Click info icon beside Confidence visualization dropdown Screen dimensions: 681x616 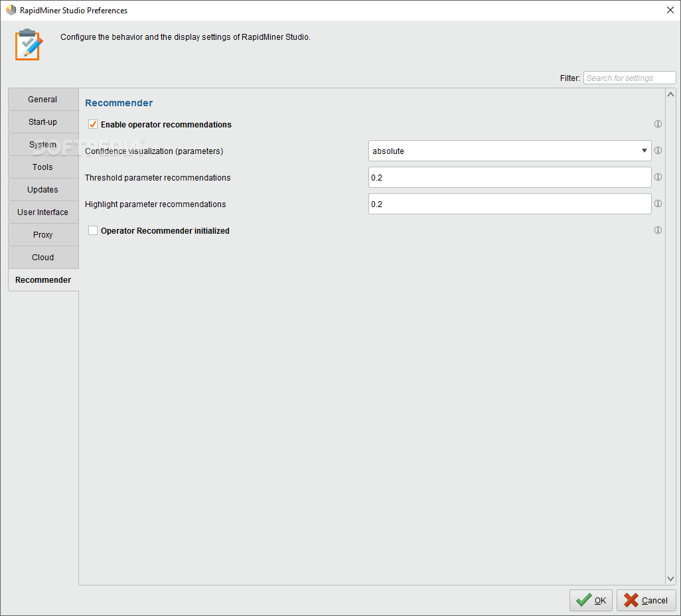pos(658,150)
